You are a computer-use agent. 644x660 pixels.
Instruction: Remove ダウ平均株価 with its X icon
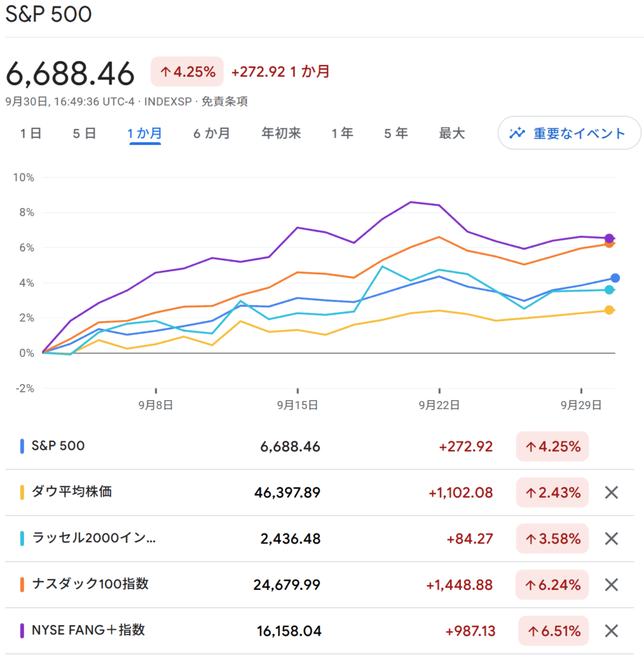pos(611,493)
